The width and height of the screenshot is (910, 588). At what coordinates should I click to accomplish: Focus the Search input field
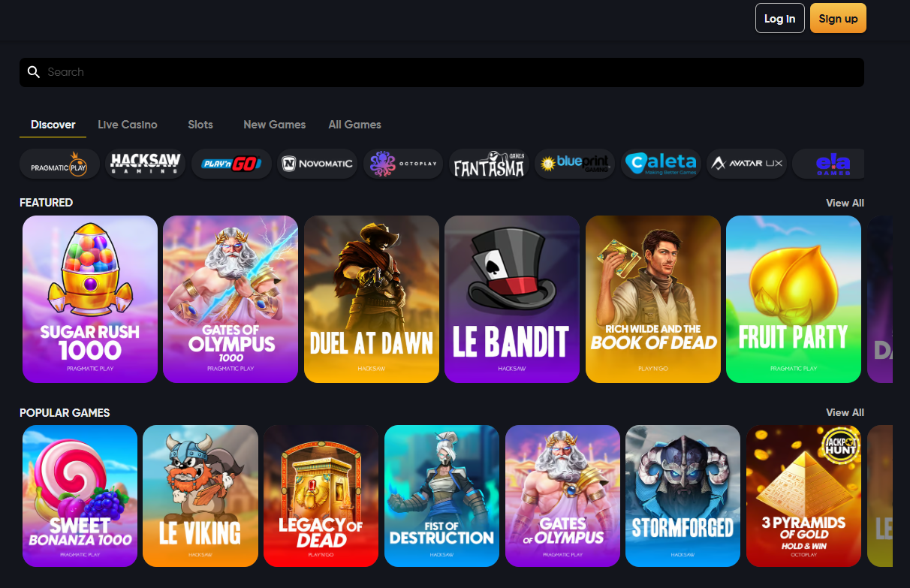[x=441, y=72]
